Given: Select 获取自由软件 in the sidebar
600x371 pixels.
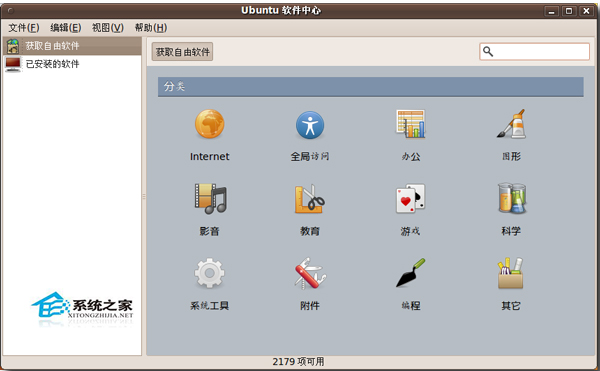Looking at the screenshot, I should (x=72, y=46).
